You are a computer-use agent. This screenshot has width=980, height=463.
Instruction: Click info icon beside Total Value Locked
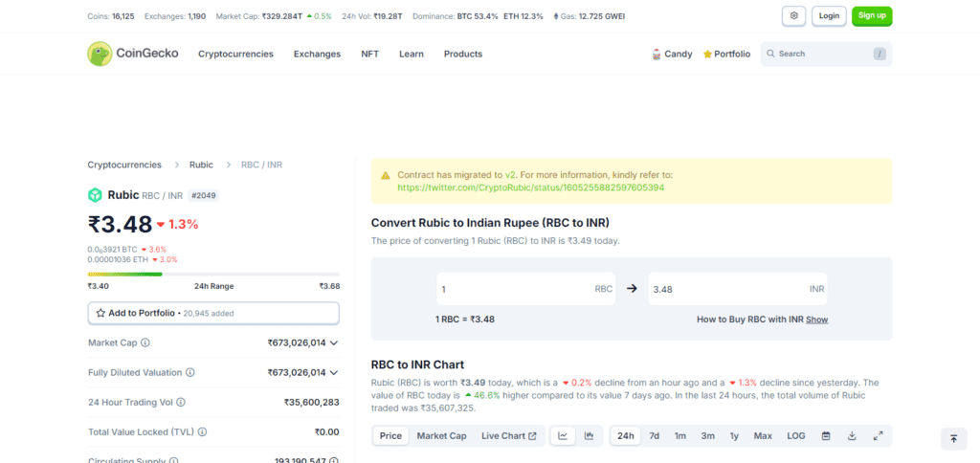coord(202,431)
